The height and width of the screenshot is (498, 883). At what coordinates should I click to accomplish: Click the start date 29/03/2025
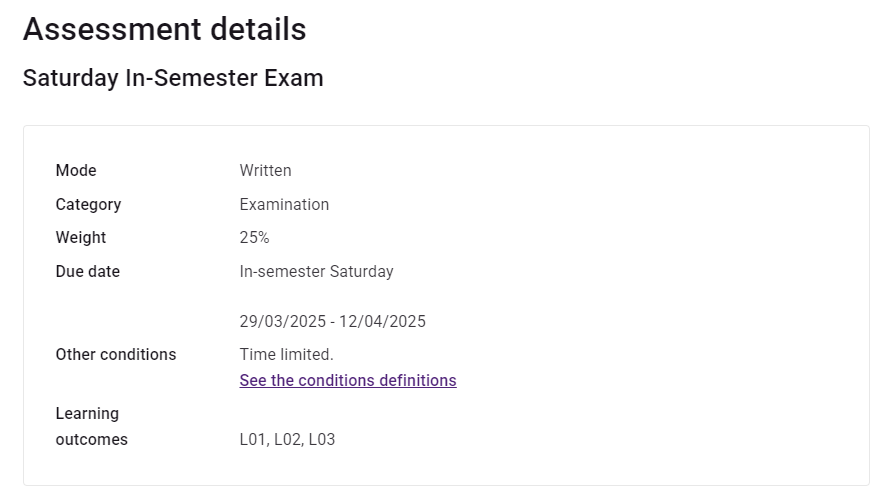coord(283,322)
